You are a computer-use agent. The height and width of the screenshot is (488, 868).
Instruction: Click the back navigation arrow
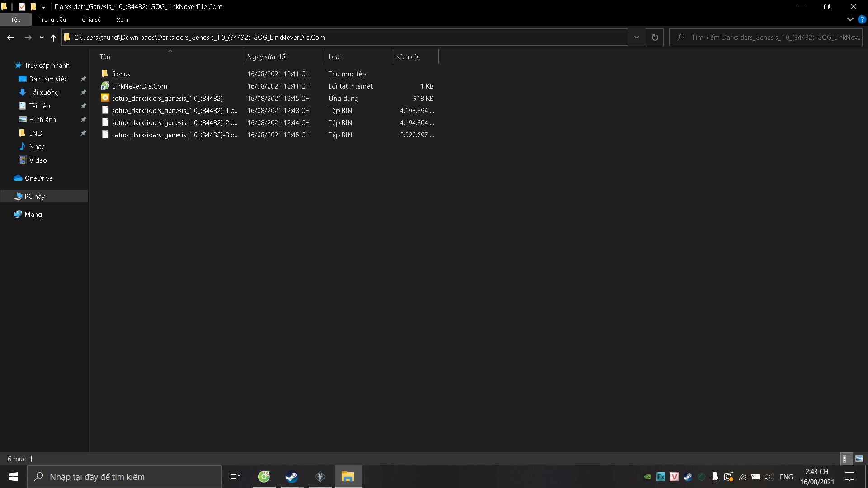pos(10,38)
